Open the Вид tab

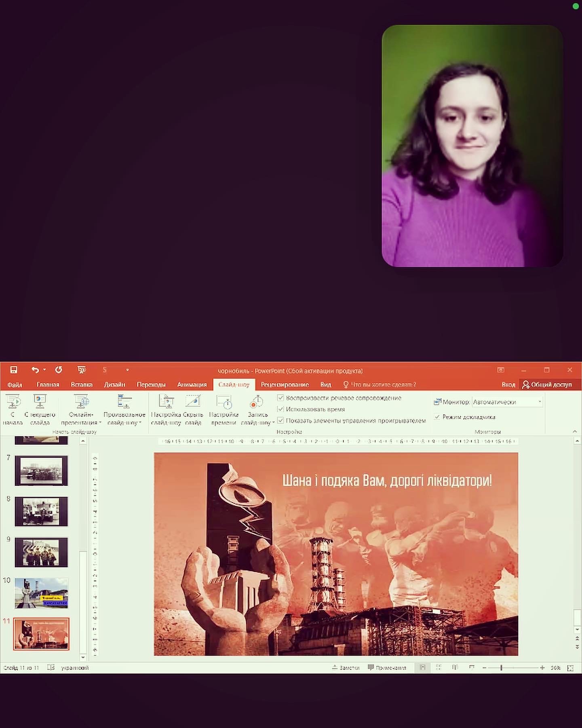pos(326,384)
